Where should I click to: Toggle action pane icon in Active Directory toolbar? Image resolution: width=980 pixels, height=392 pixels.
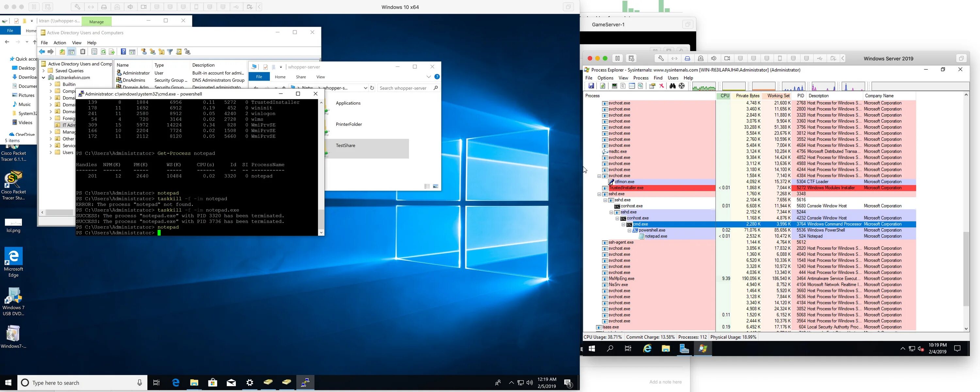tap(132, 52)
